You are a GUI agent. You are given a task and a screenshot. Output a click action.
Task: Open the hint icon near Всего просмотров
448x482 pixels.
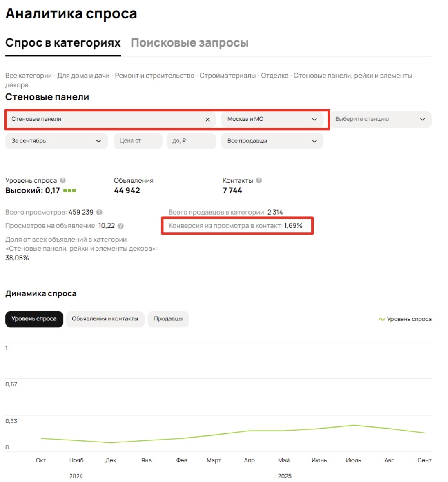click(99, 212)
